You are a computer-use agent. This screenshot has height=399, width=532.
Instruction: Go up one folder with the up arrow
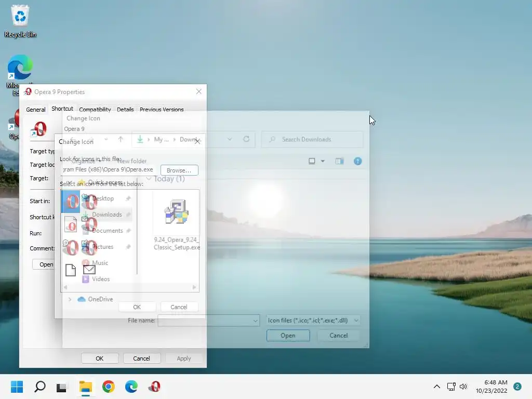(x=121, y=139)
